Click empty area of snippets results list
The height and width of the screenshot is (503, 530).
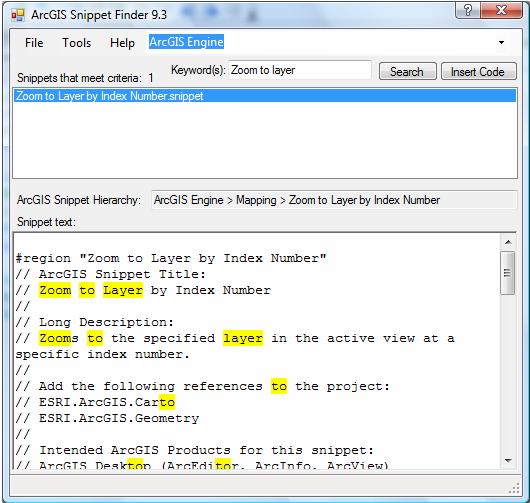tap(265, 140)
